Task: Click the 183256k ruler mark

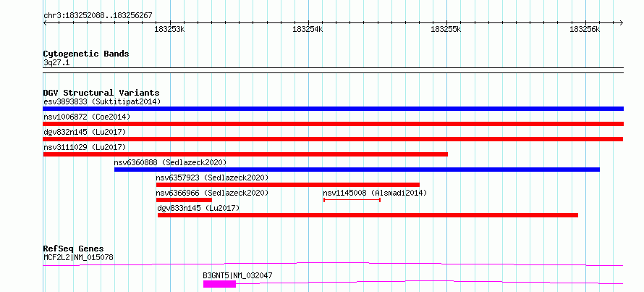Action: (x=585, y=29)
